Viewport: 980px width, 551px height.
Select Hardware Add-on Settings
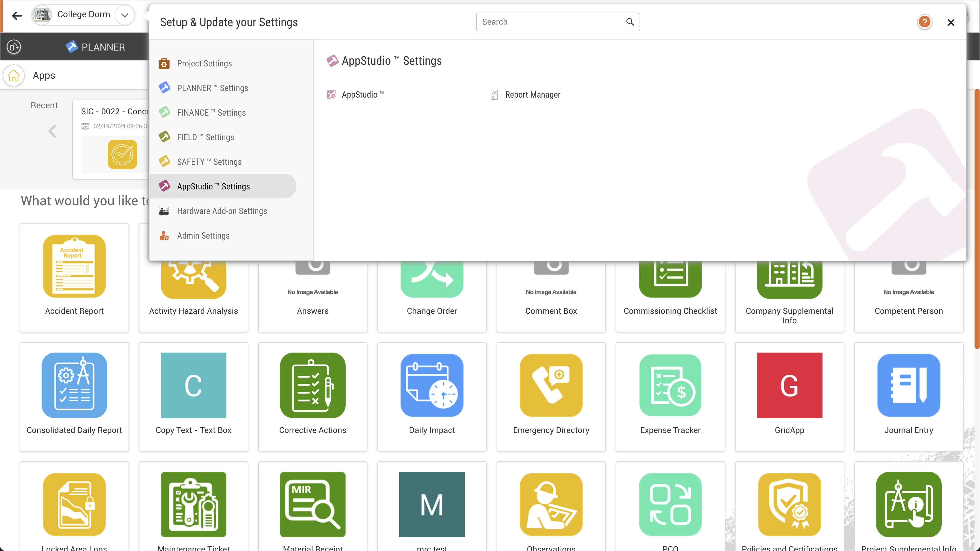click(222, 211)
